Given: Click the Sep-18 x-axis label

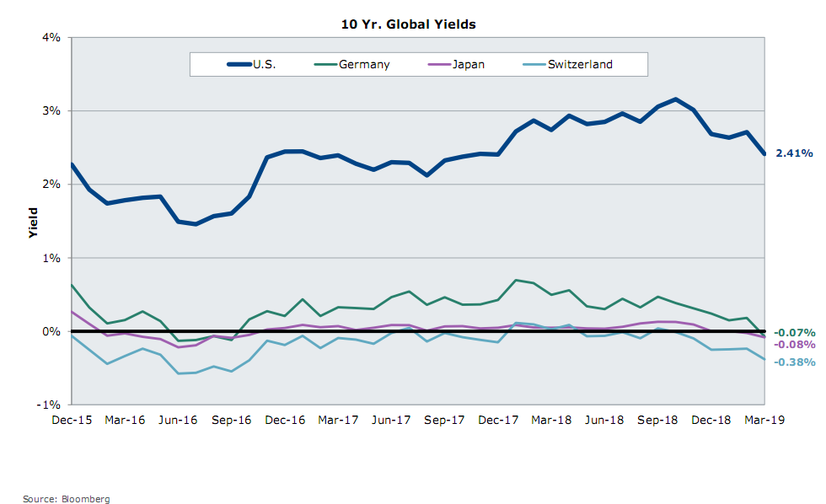Looking at the screenshot, I should [657, 420].
